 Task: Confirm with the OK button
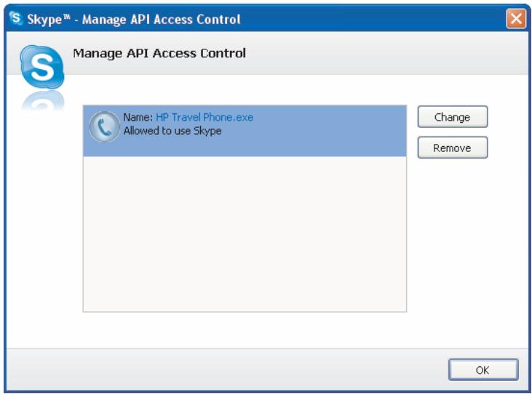coord(483,369)
